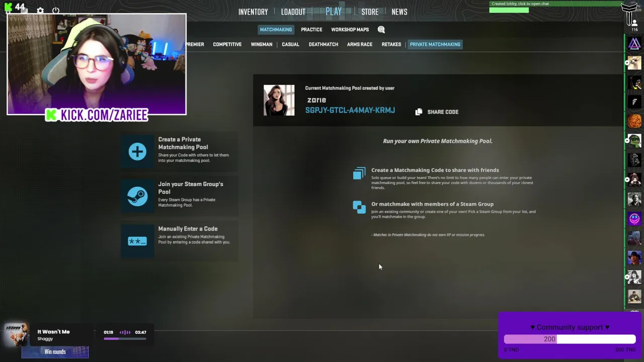644x362 pixels.
Task: Switch to the Workshop Maps tab
Action: click(350, 30)
